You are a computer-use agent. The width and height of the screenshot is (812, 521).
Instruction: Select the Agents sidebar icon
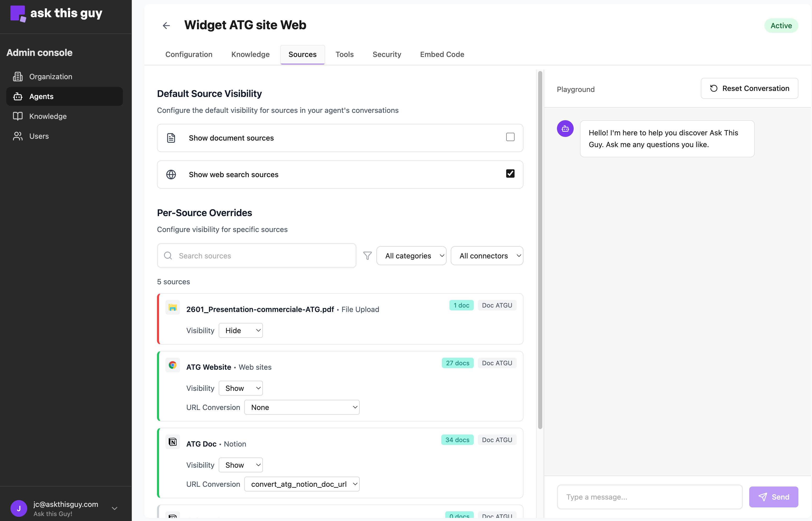click(18, 96)
